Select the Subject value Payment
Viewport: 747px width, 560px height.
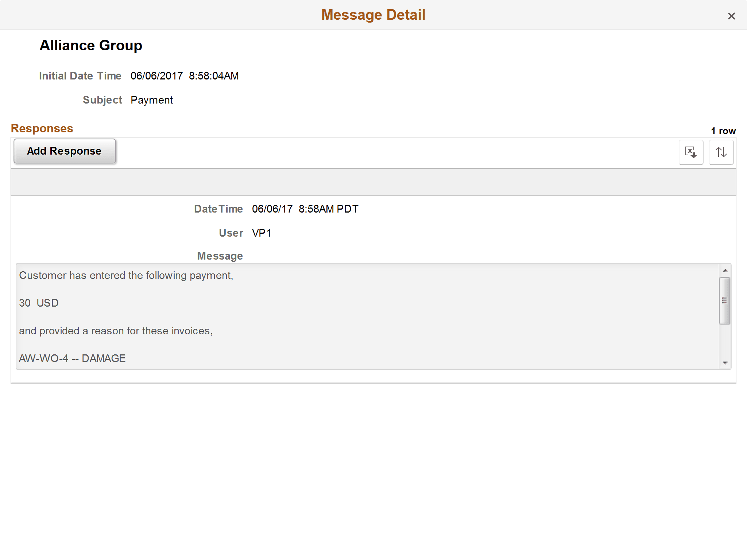(152, 100)
